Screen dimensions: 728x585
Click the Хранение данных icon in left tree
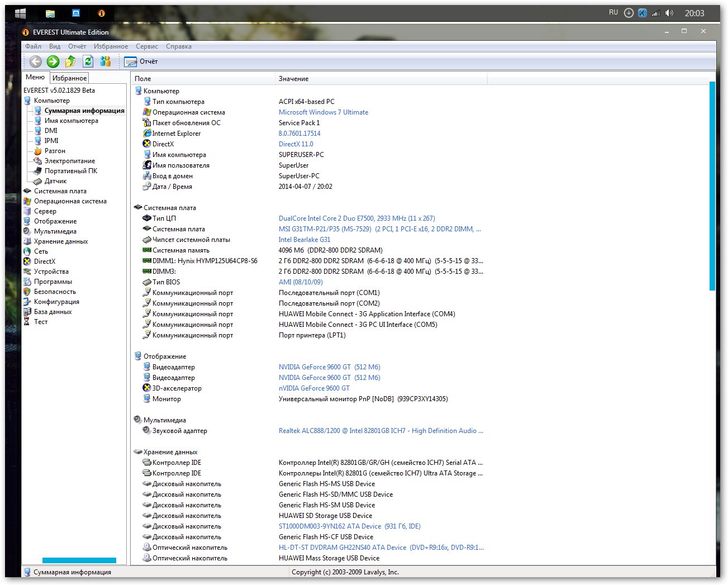coord(27,241)
